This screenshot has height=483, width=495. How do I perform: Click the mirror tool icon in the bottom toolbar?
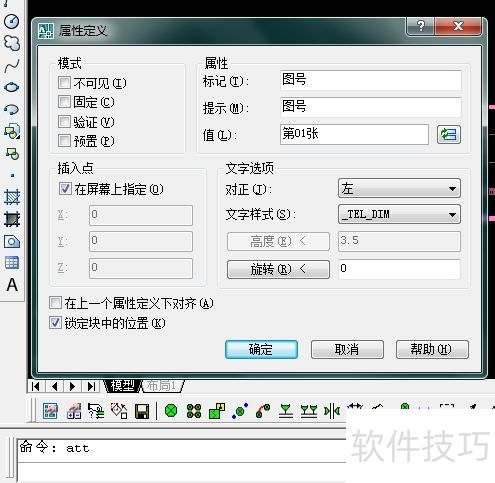332,411
